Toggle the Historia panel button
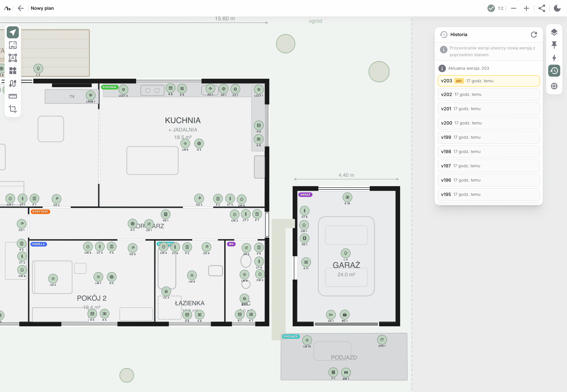This screenshot has height=392, width=567. click(554, 71)
